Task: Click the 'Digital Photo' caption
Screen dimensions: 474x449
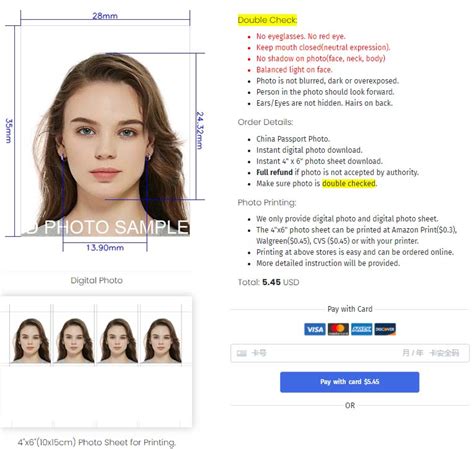Action: click(x=97, y=280)
